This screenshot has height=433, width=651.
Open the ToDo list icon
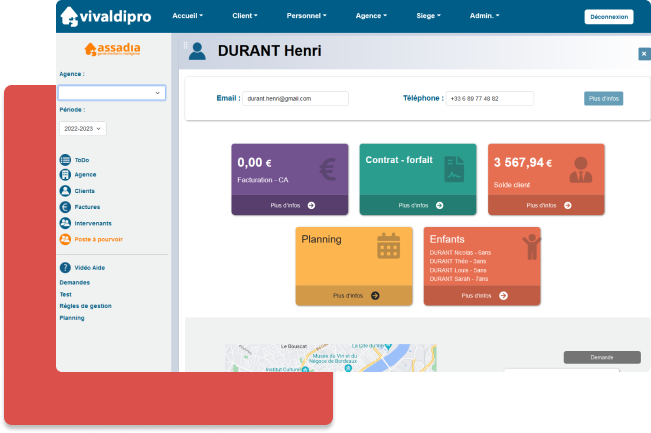(65, 160)
